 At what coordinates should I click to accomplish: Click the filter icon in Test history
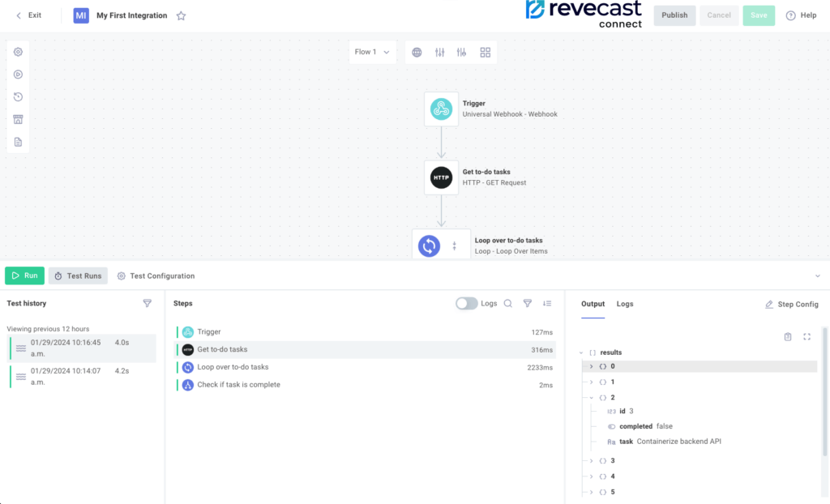(147, 303)
